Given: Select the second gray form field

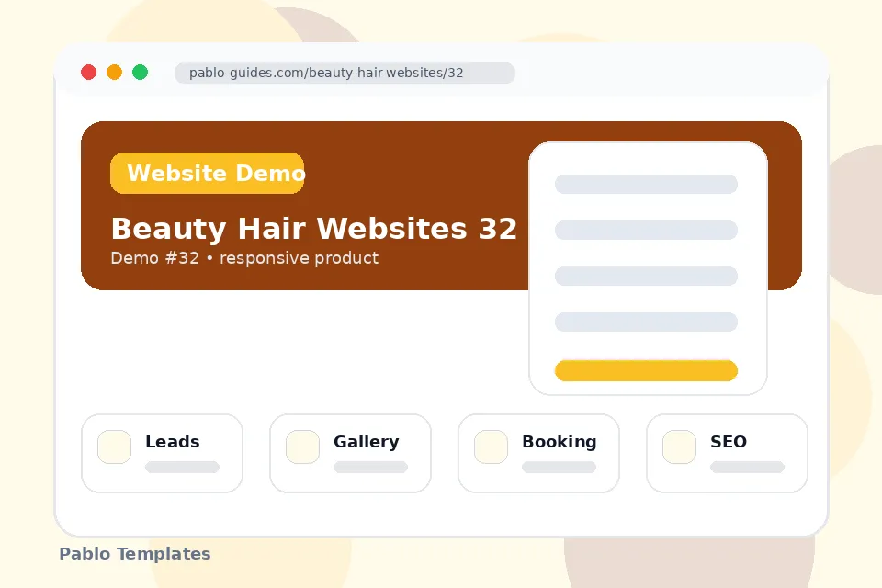Looking at the screenshot, I should [646, 230].
